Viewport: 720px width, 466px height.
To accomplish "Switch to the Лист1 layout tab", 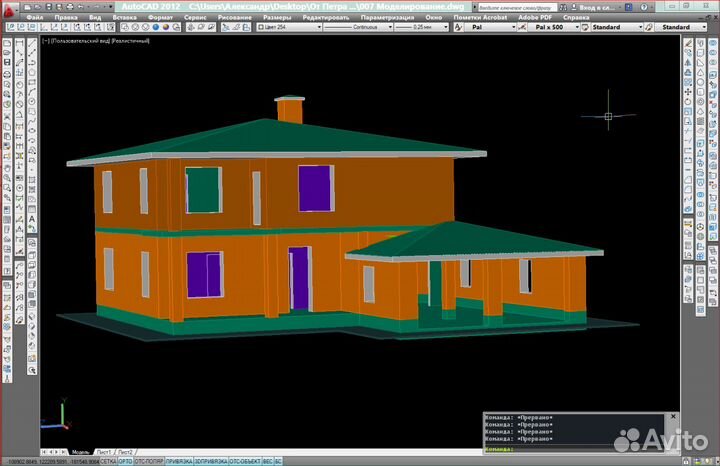I will [x=103, y=452].
